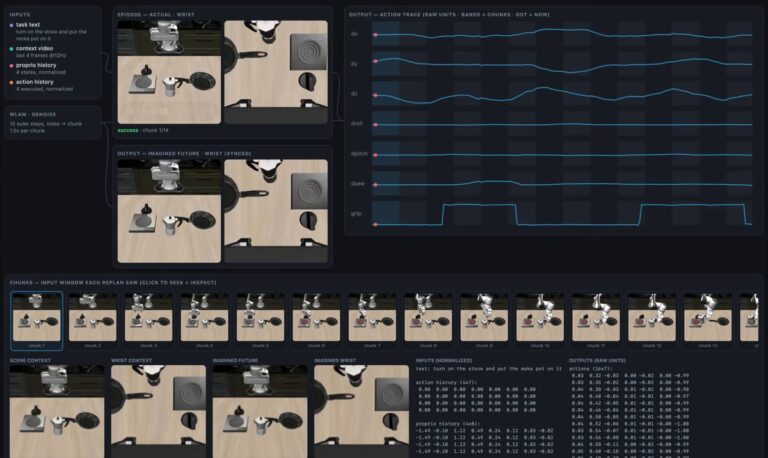Click the dyaw trace row label
This screenshot has height=458, width=768.
[x=358, y=184]
